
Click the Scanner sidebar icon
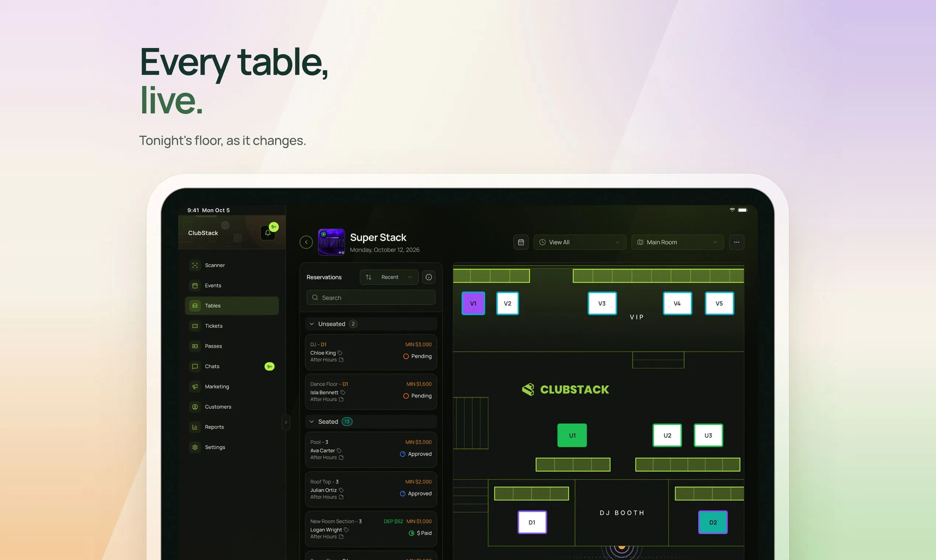click(x=195, y=265)
